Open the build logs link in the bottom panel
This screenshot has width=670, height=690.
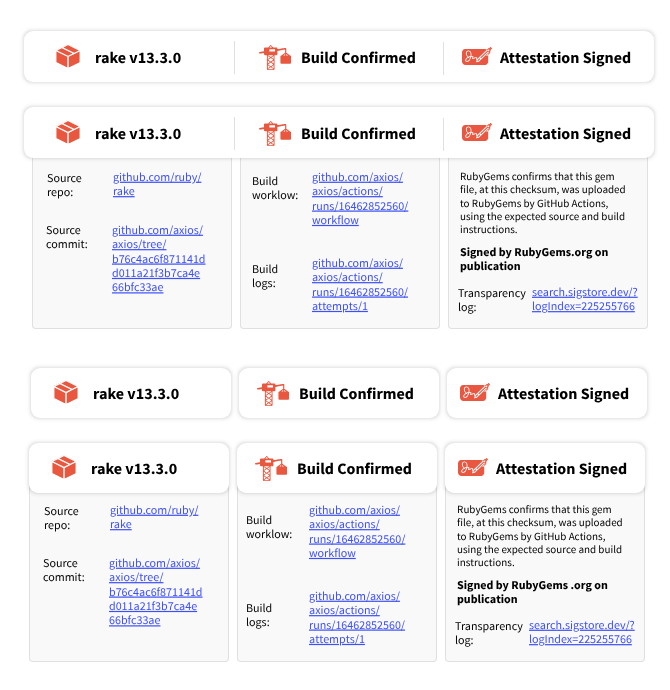pyautogui.click(x=356, y=617)
